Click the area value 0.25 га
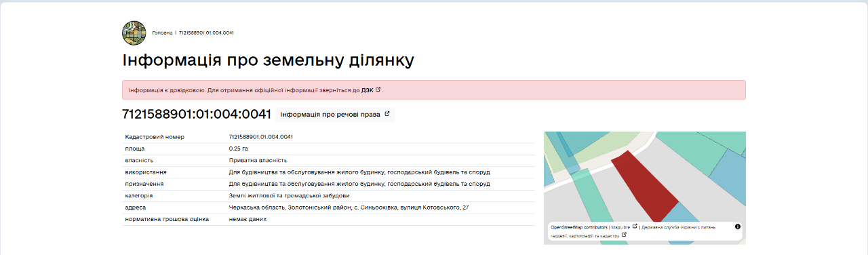The height and width of the screenshot is (255, 868). click(x=239, y=149)
